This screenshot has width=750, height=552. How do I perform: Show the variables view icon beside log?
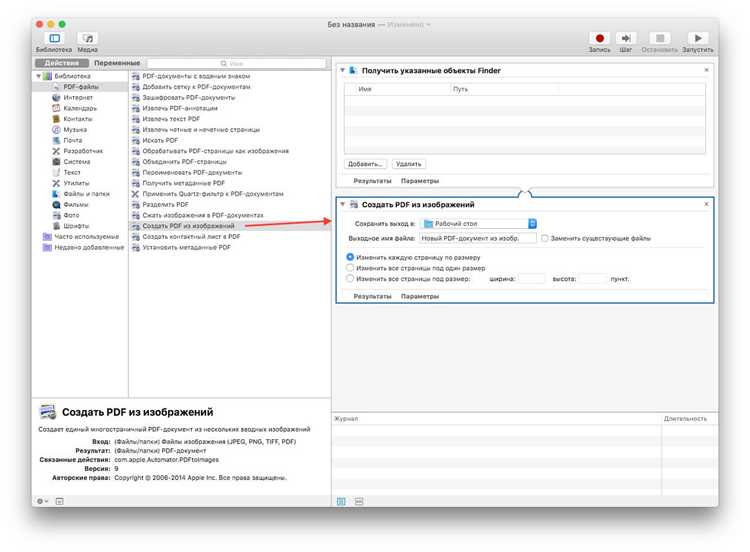pyautogui.click(x=359, y=501)
